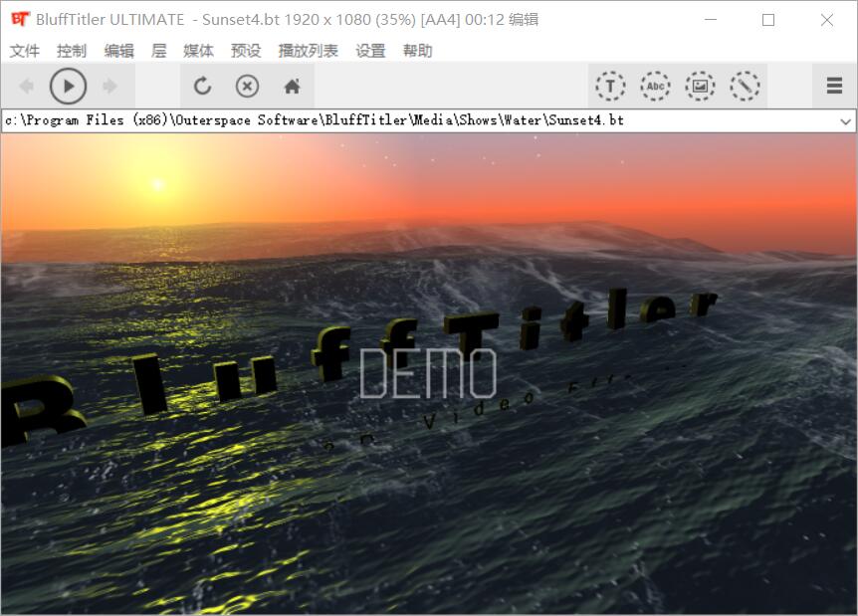This screenshot has width=858, height=616.
Task: Open the 层 menu
Action: point(158,51)
